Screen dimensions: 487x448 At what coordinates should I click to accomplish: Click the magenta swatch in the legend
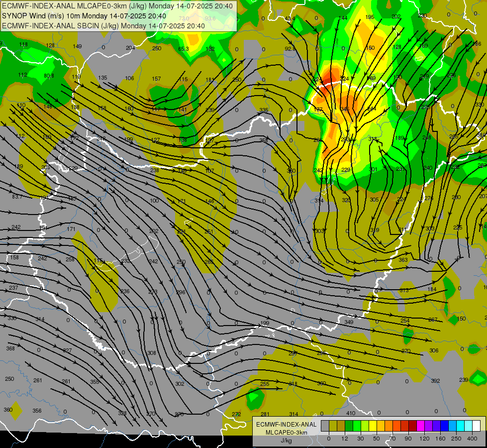[420, 426]
